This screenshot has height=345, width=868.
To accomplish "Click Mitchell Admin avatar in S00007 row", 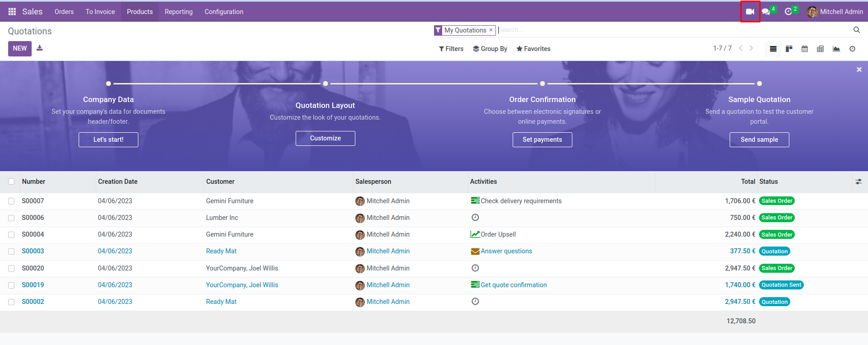I will pyautogui.click(x=360, y=201).
